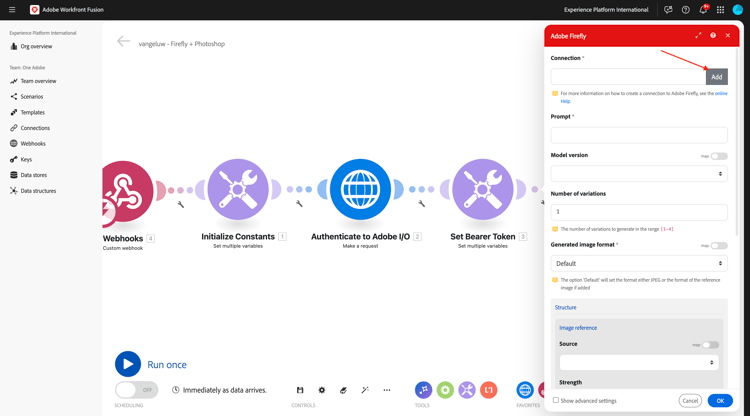The image size is (750, 416).
Task: Click the Auto-align magic wand icon
Action: 365,390
